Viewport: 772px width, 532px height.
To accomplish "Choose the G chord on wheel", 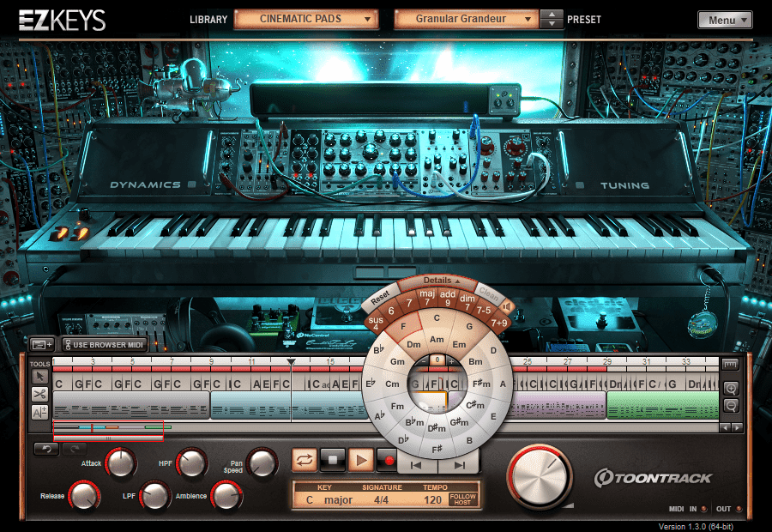I will point(469,326).
